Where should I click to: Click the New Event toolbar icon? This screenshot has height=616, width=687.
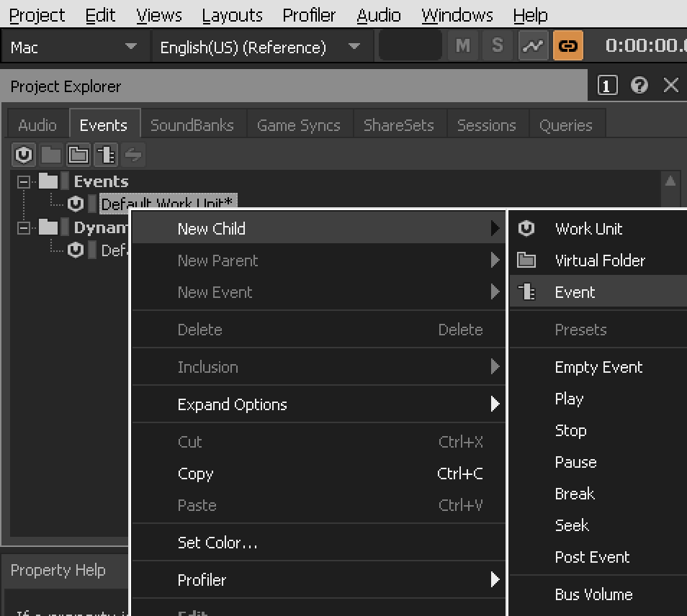106,155
